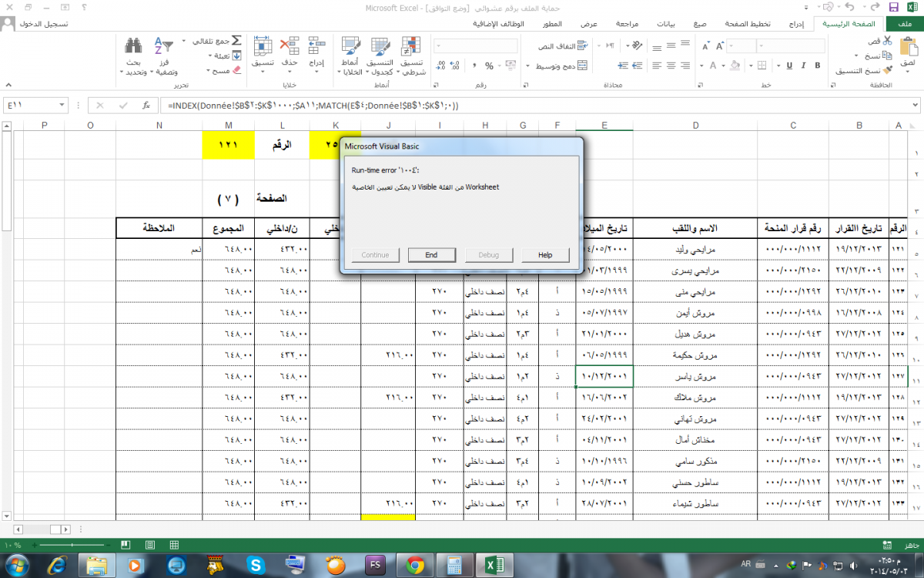Open the number format combo box
The height and width of the screenshot is (578, 924).
(x=475, y=46)
